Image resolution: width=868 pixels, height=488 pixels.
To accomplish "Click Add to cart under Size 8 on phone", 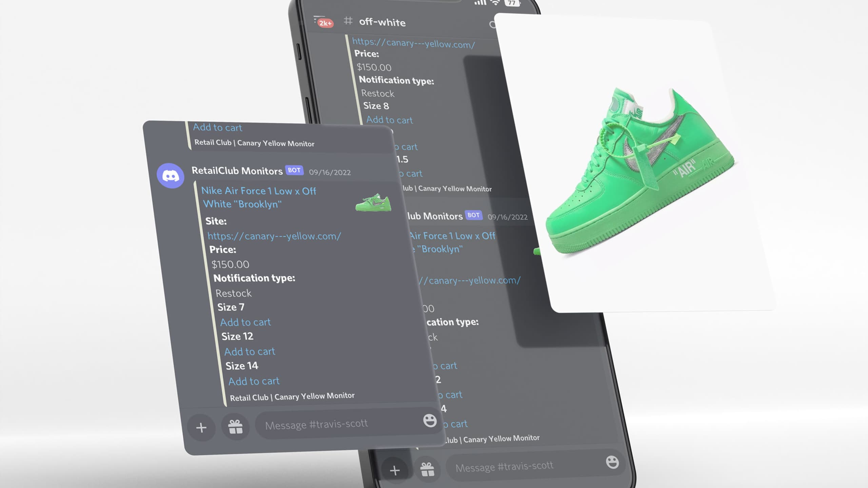I will pyautogui.click(x=390, y=120).
